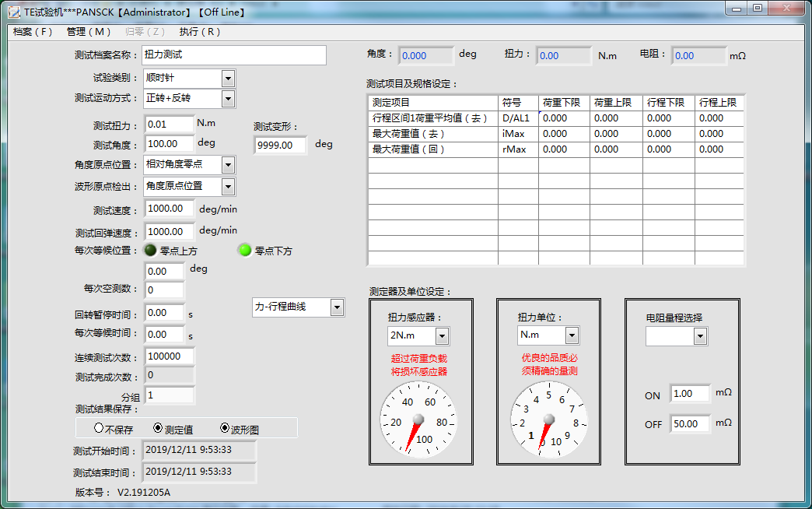Click the 测试角度 input field
The height and width of the screenshot is (509, 812).
click(170, 143)
